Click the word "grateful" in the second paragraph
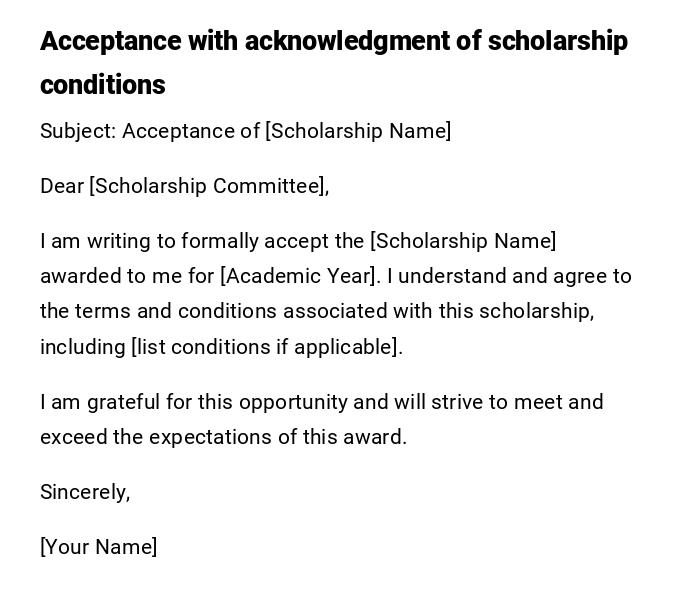Viewport: 700px width, 610px height. [x=123, y=402]
